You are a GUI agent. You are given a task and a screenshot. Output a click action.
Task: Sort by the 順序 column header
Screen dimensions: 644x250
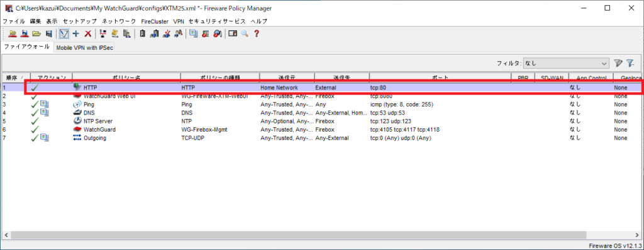tap(15, 77)
